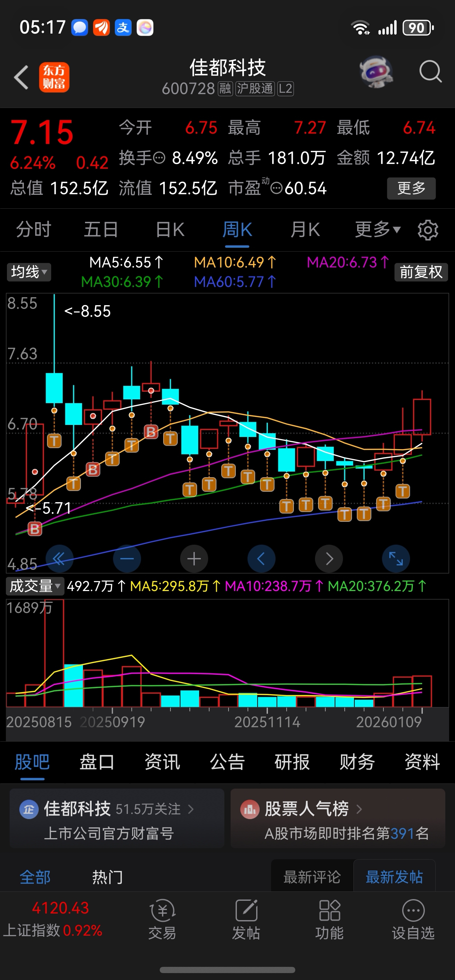455x980 pixels.
Task: Tap the 融 margin badge
Action: pos(225,89)
